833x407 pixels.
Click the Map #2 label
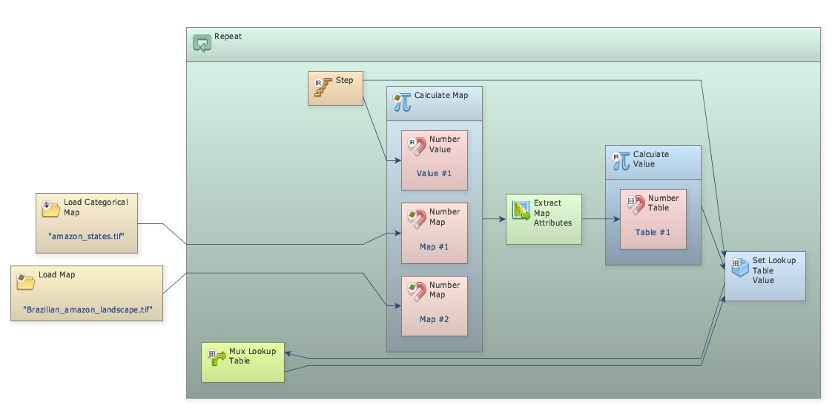click(x=434, y=319)
